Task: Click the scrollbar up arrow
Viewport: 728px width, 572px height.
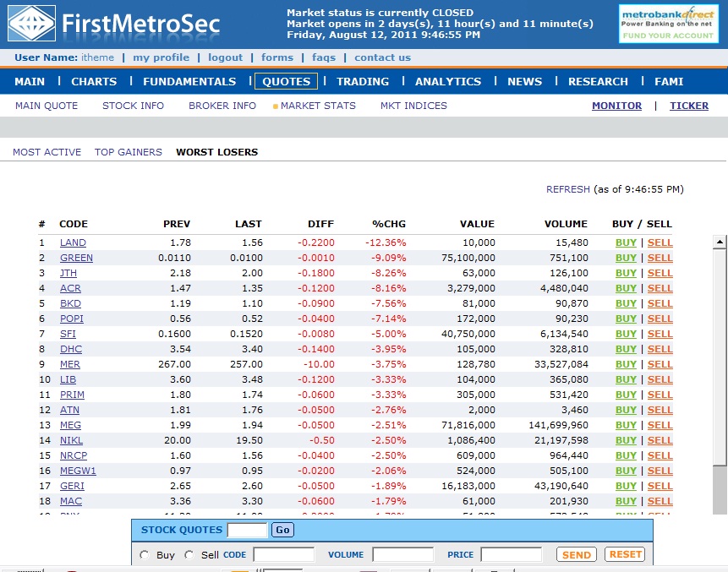Action: pos(720,242)
